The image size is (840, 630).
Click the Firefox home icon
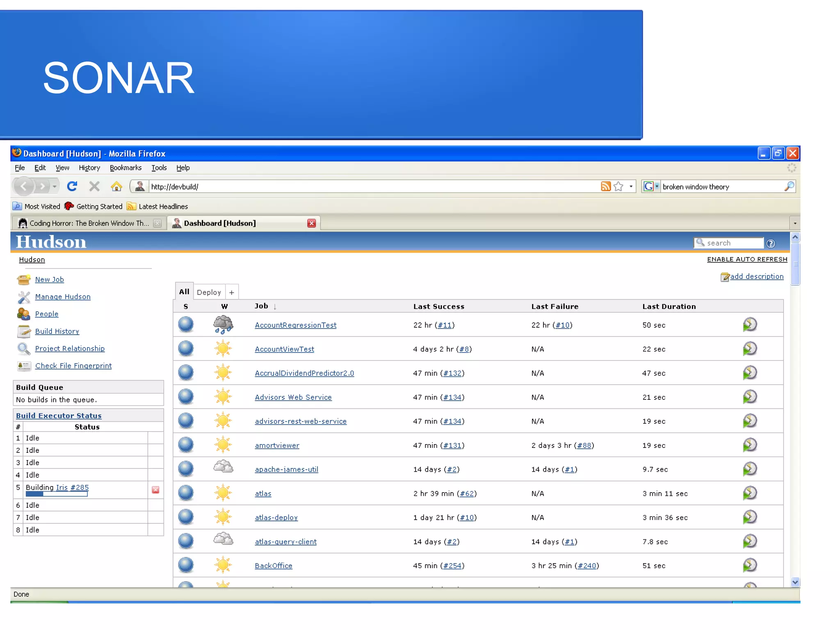click(x=116, y=187)
